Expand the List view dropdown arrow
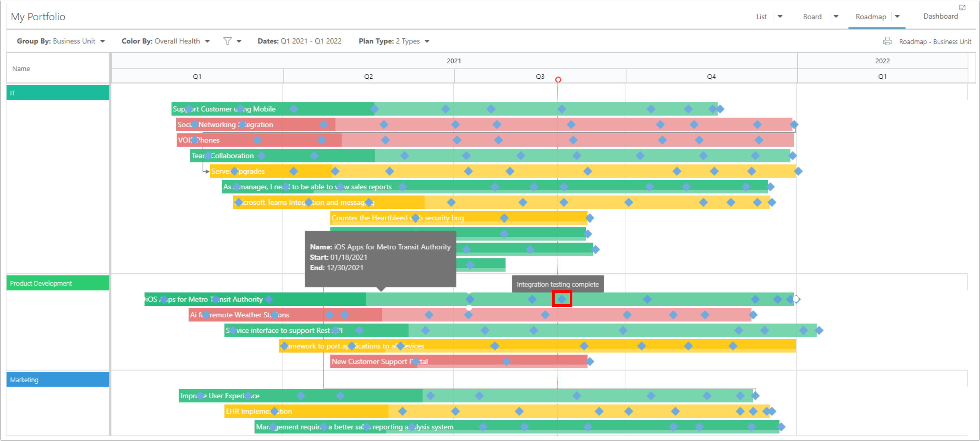Viewport: 980px width, 441px height. click(x=780, y=16)
